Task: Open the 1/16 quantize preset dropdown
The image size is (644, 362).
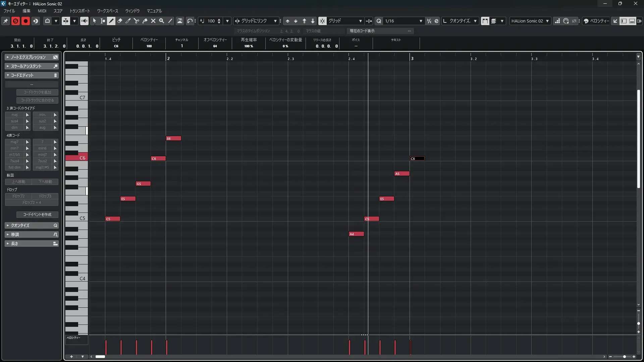Action: click(x=421, y=21)
